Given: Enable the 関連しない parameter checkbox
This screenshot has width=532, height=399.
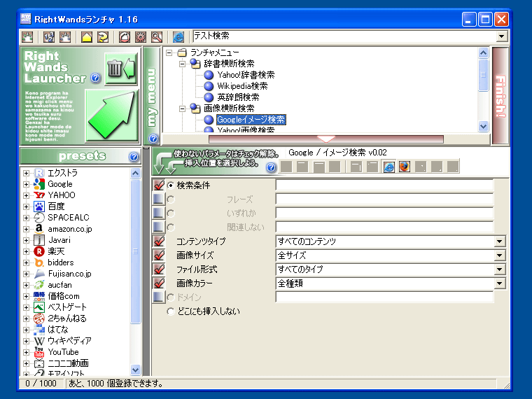Looking at the screenshot, I should click(158, 227).
